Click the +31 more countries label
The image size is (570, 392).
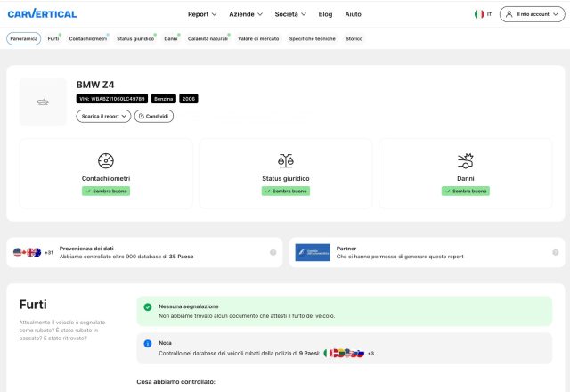[x=49, y=252]
